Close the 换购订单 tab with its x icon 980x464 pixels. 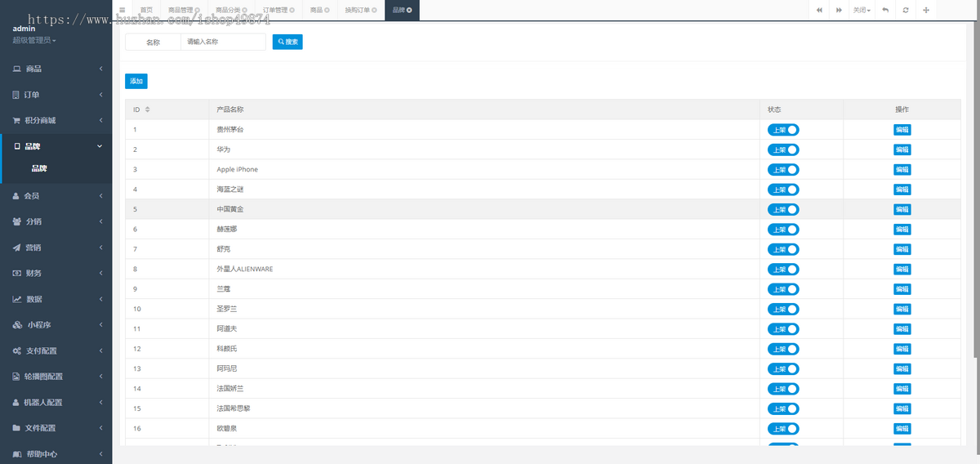point(374,11)
